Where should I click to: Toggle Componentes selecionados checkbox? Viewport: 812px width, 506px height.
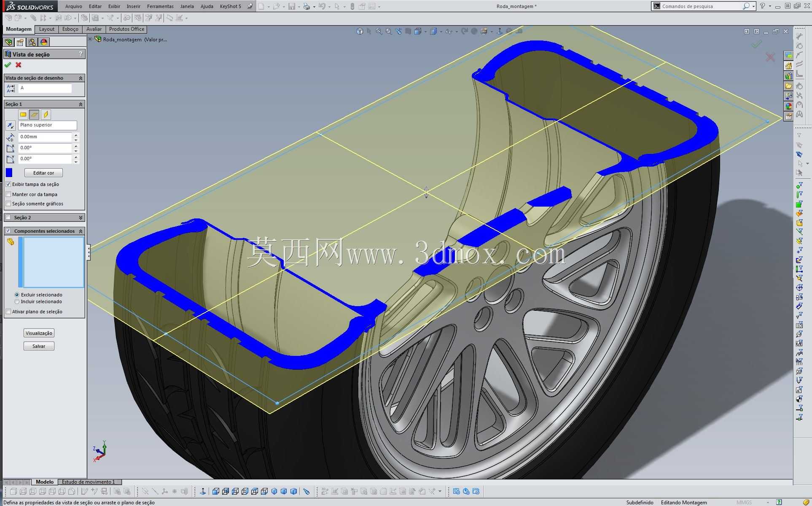click(8, 231)
